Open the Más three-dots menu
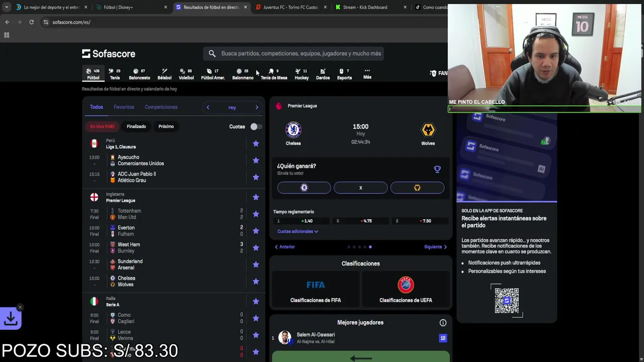 click(367, 74)
